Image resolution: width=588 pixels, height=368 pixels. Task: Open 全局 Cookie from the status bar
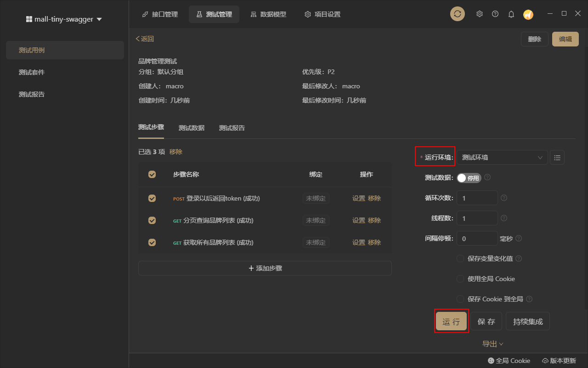[509, 360]
